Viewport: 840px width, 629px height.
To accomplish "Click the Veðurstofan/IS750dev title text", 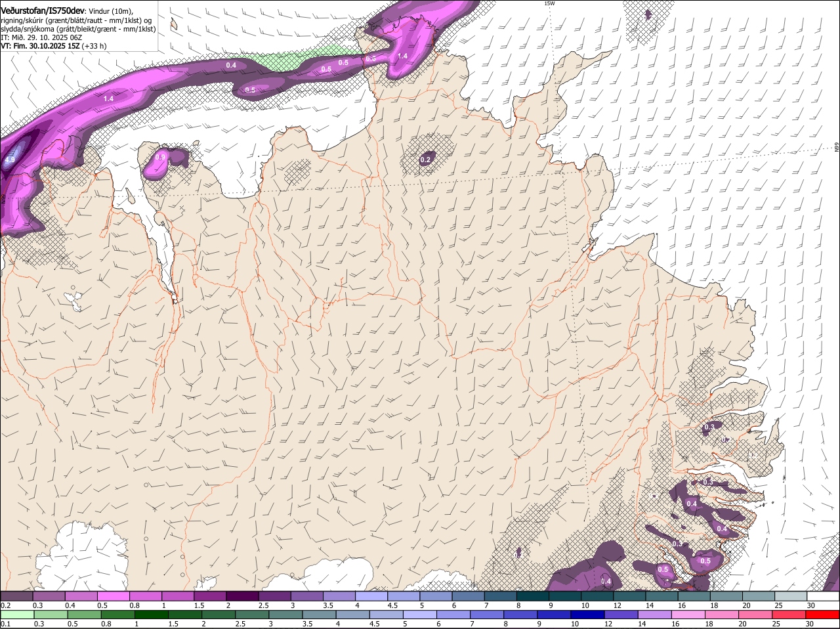I will point(43,11).
